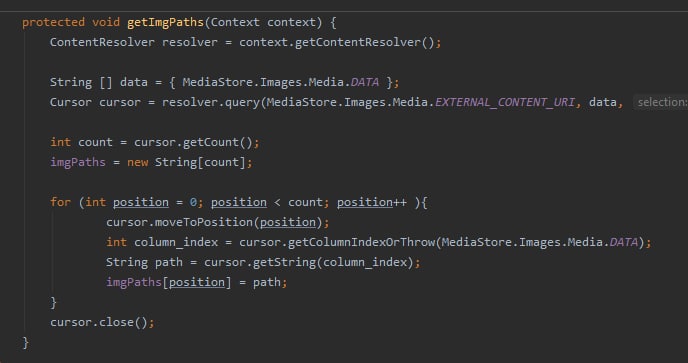This screenshot has width=688, height=363.
Task: Click getColumnIndexOrThrow method
Action: [361, 242]
